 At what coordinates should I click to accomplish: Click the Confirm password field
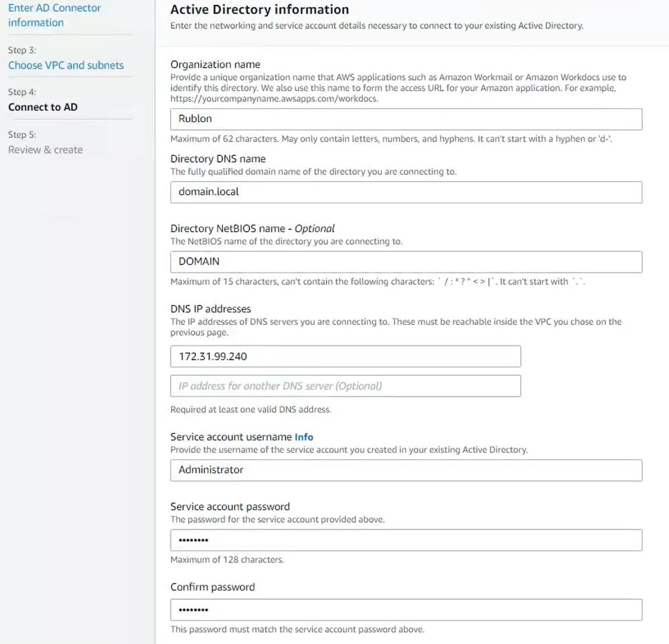[x=406, y=610]
